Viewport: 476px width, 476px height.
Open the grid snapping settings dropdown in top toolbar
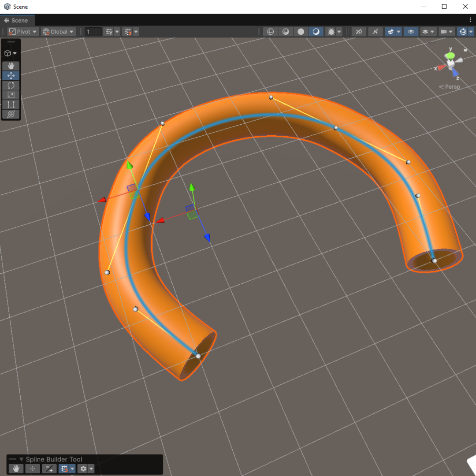tap(136, 32)
